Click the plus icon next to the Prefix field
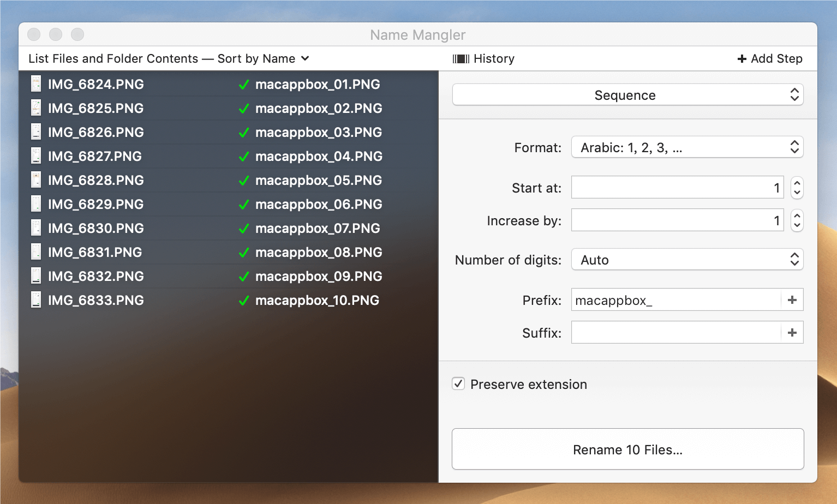This screenshot has height=504, width=837. tap(792, 299)
